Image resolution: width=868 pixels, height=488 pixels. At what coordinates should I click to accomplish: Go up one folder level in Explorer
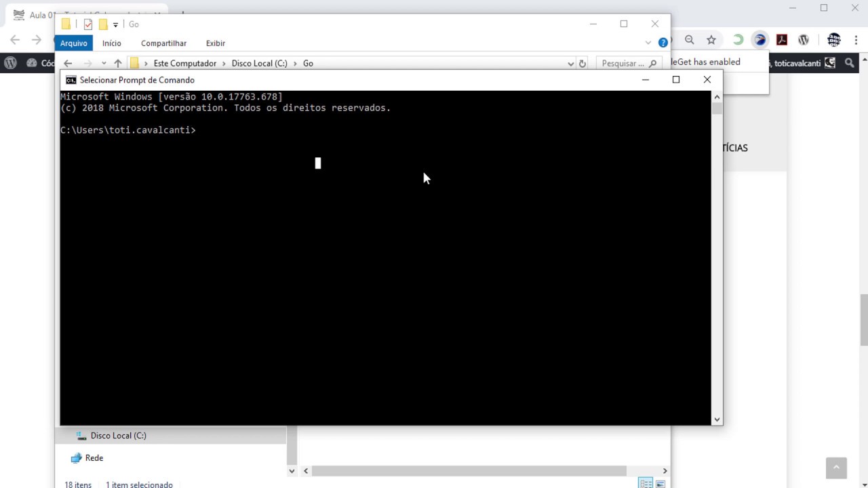[x=118, y=63]
